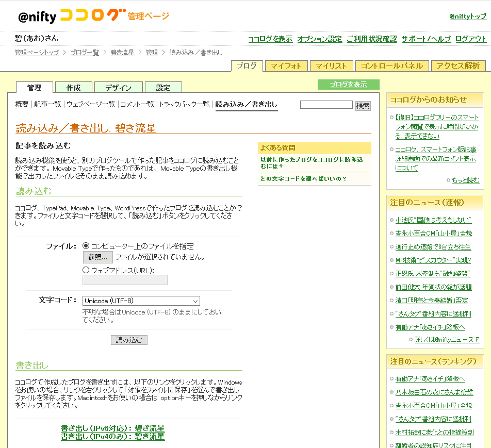
Task: Open トラックバック一覧 menu item
Action: tap(184, 104)
